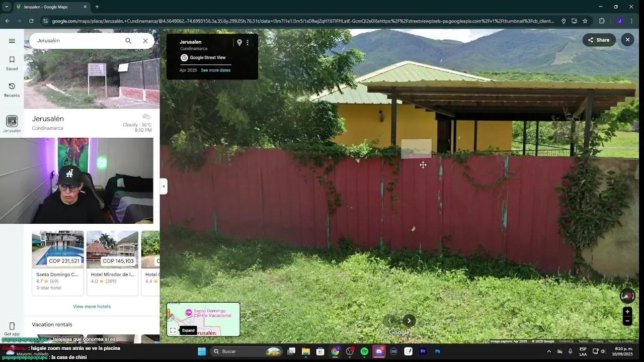Collapse the side panel arrow
Screen dimensions: 644x362
164,187
